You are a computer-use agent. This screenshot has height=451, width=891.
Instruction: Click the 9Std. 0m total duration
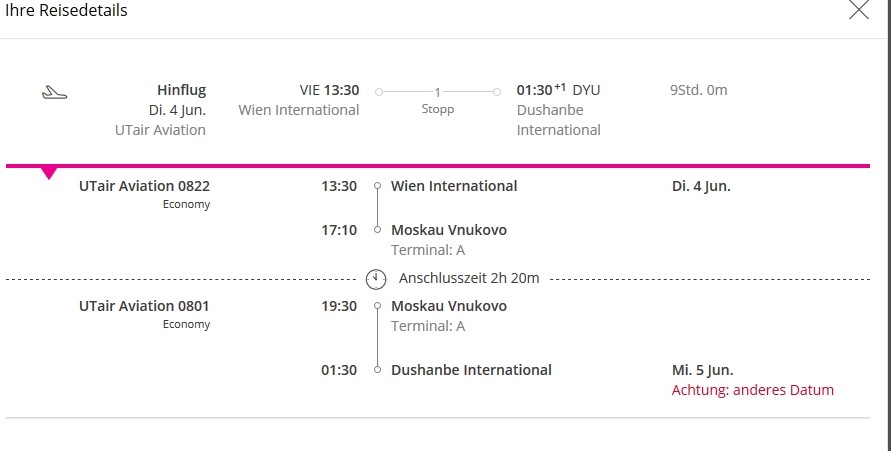[x=698, y=90]
